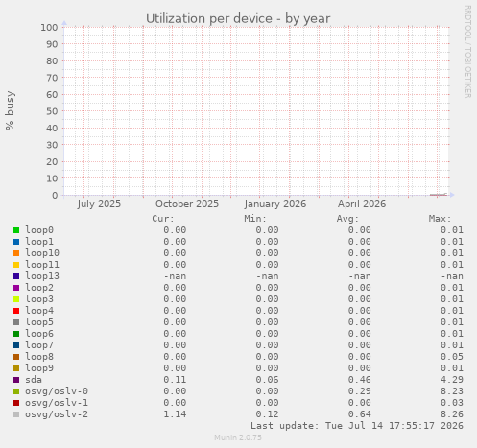
Task: Click the sda dark purple swatch
Action: coord(16,380)
